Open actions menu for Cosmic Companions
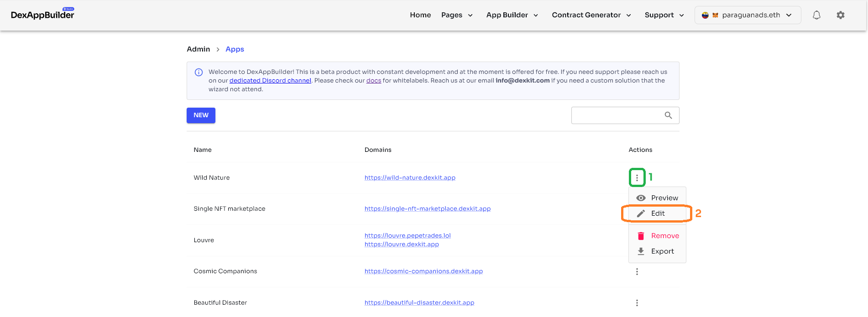Image resolution: width=868 pixels, height=317 pixels. point(637,271)
